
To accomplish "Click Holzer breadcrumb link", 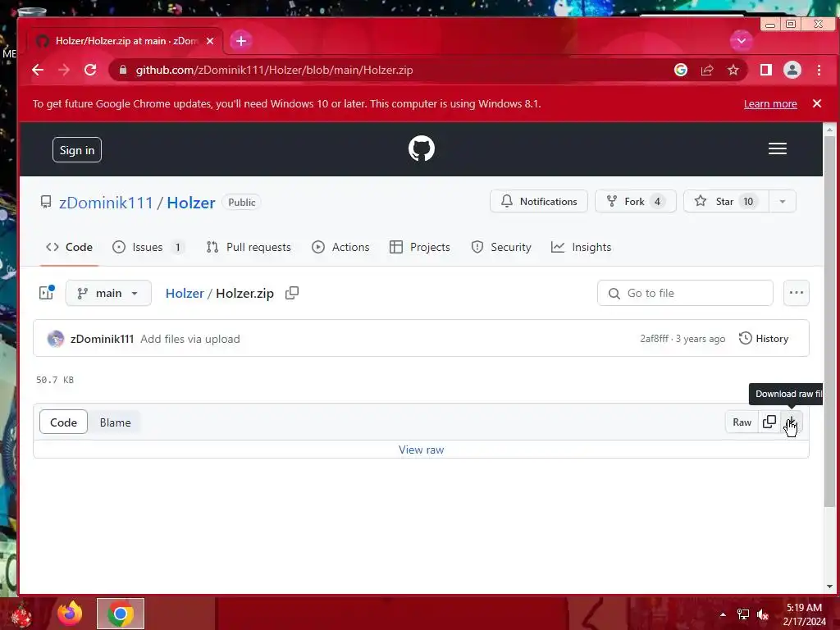I will click(185, 293).
